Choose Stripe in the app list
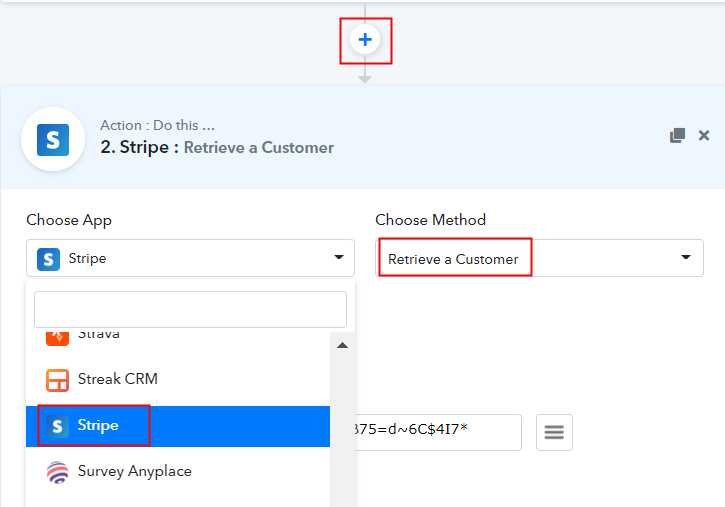725x507 pixels. click(178, 426)
